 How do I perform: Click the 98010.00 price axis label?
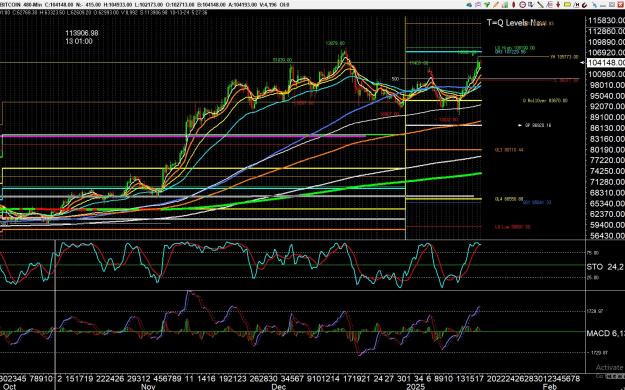607,85
